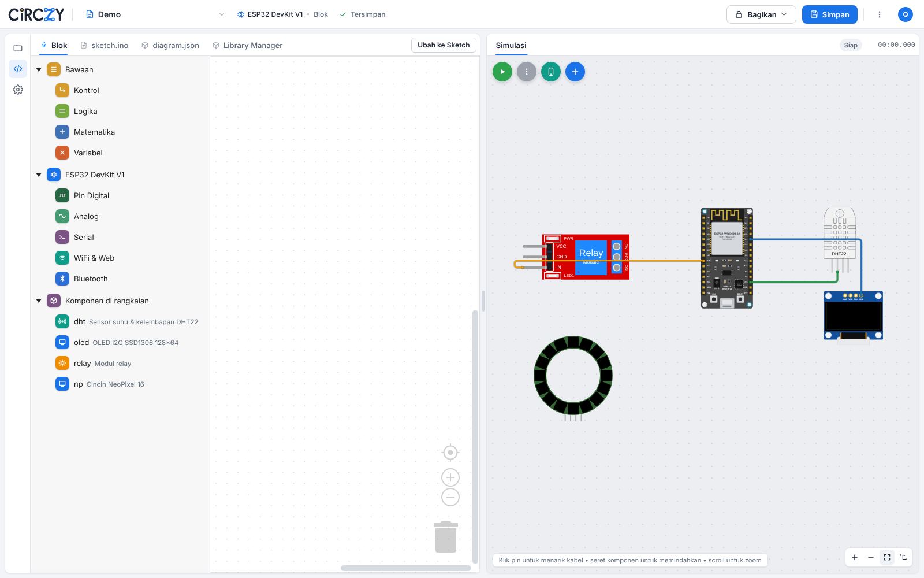The height and width of the screenshot is (578, 924).
Task: Select the code editor sidebar icon
Action: (x=18, y=69)
